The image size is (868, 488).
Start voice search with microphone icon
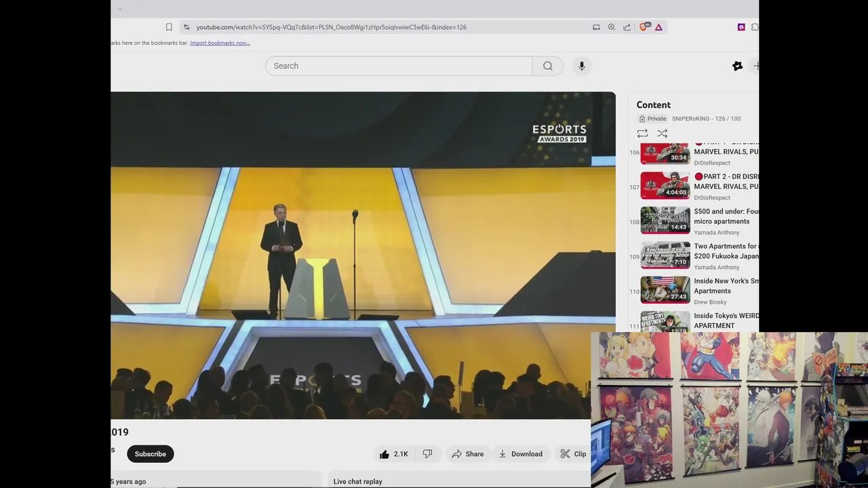[x=581, y=66]
